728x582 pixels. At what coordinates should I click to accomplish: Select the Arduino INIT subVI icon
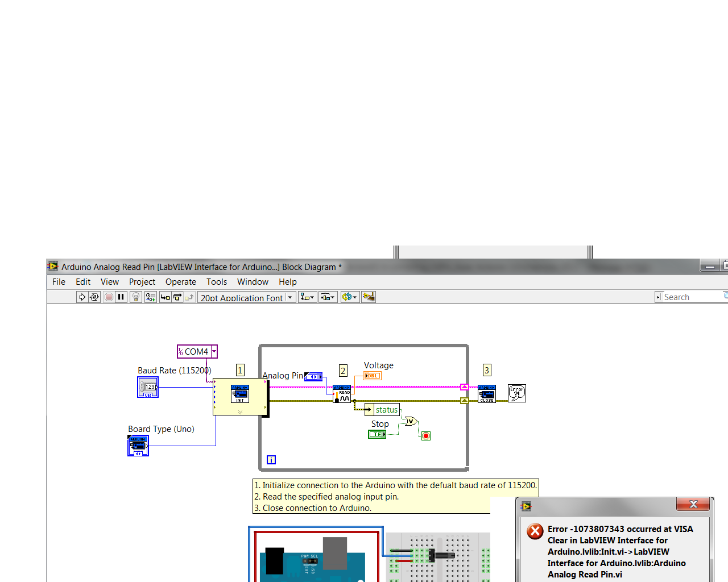pyautogui.click(x=239, y=394)
